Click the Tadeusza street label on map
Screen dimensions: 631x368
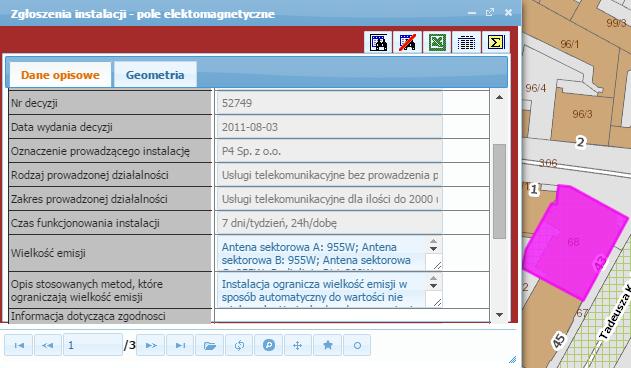pyautogui.click(x=615, y=312)
